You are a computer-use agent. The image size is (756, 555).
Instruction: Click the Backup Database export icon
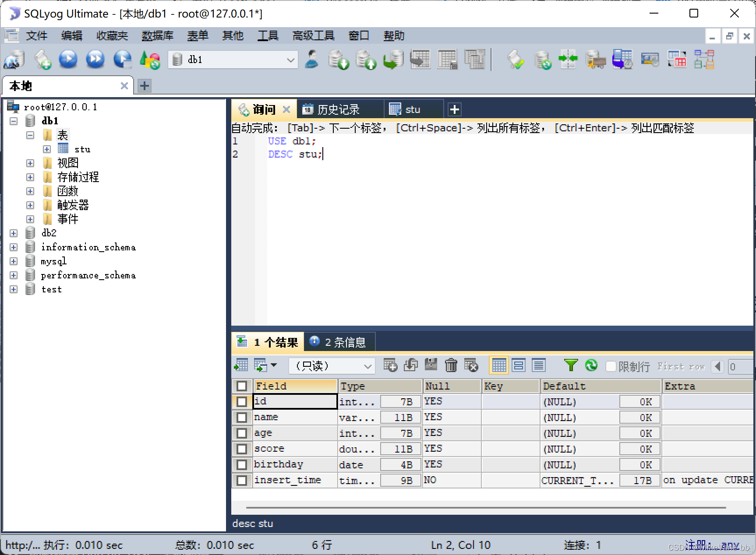366,60
